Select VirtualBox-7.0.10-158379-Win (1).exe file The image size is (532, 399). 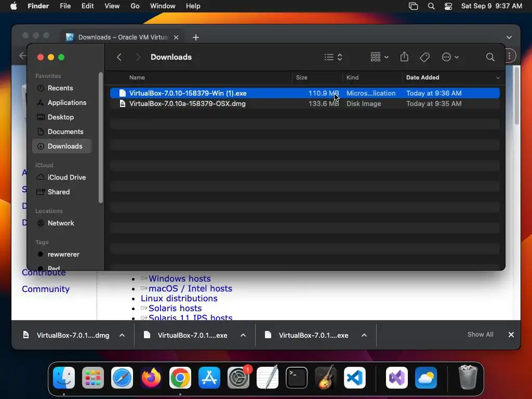click(304, 93)
